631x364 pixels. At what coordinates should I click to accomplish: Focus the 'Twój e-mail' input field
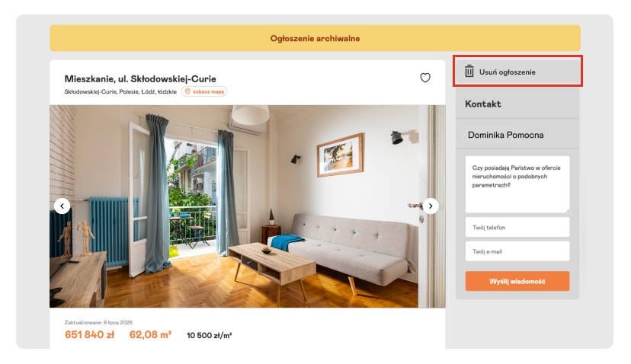coord(517,251)
